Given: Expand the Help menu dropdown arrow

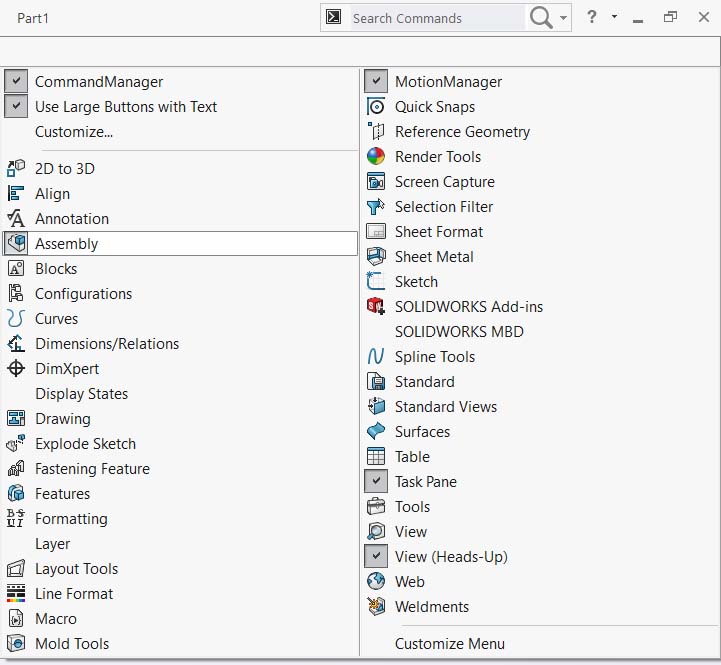Looking at the screenshot, I should (614, 18).
